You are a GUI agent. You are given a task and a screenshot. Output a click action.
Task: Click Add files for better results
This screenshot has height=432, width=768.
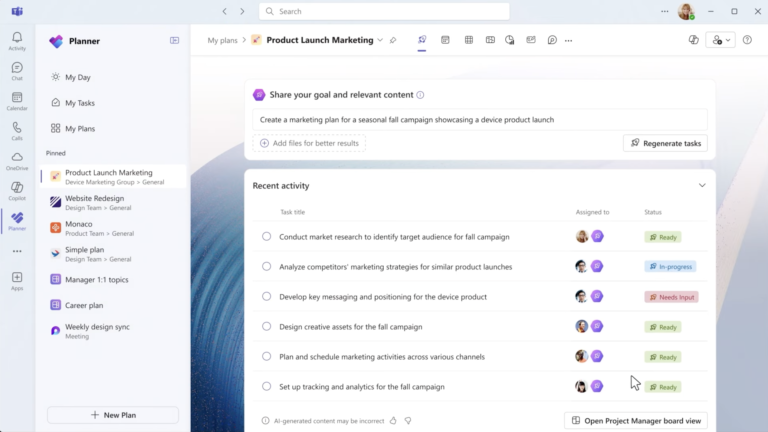[310, 143]
